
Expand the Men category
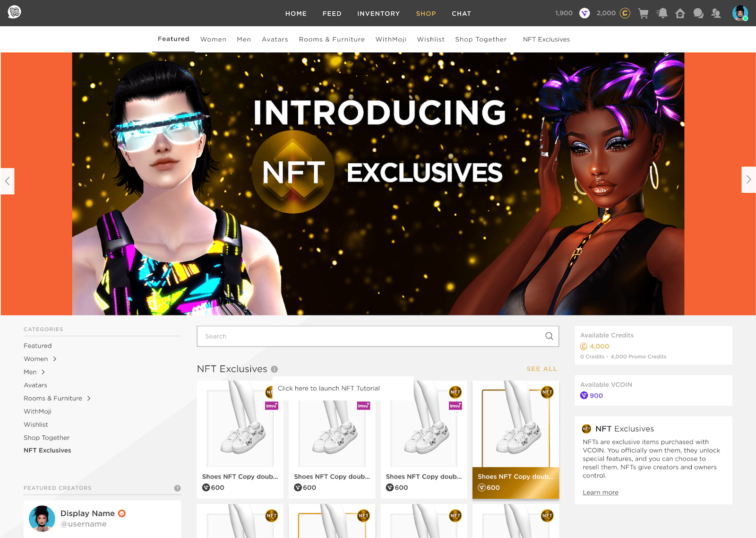point(42,372)
